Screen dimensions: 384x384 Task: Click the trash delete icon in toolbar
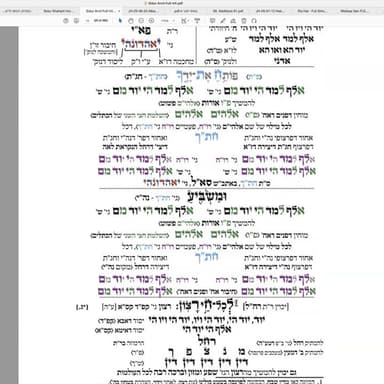pos(244,21)
